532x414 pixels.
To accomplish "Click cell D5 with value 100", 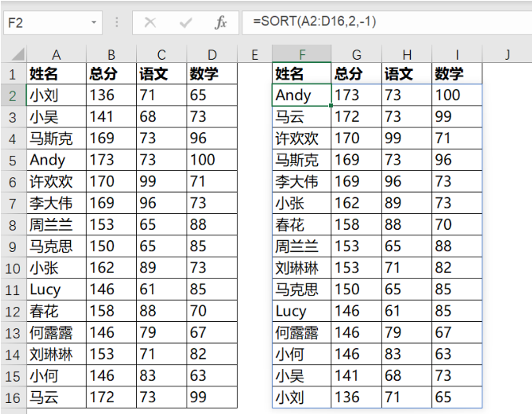I will point(212,161).
